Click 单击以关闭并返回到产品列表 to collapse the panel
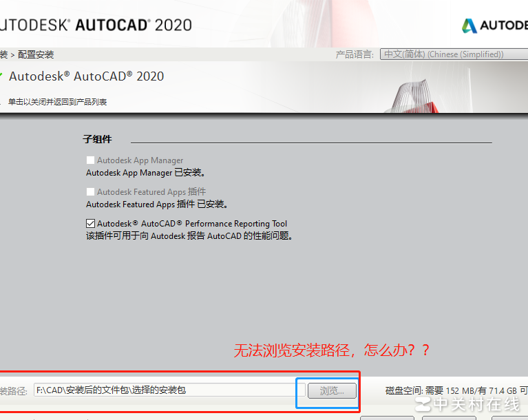 pos(58,102)
